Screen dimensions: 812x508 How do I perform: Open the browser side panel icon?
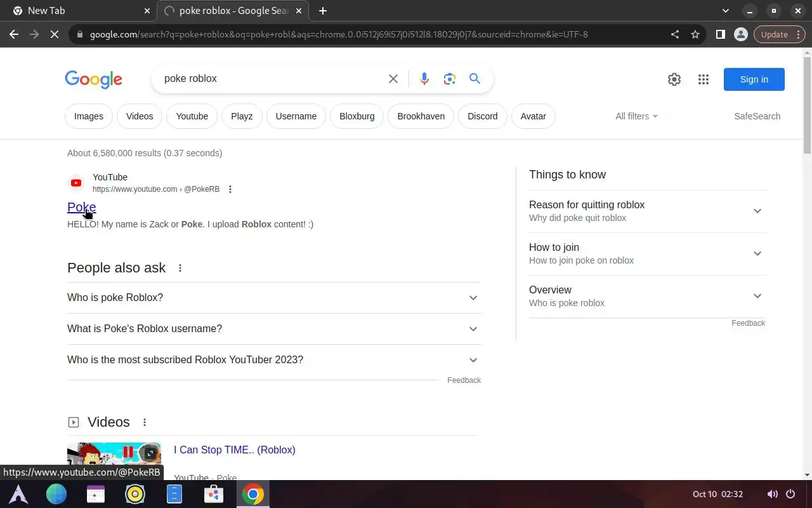point(721,34)
